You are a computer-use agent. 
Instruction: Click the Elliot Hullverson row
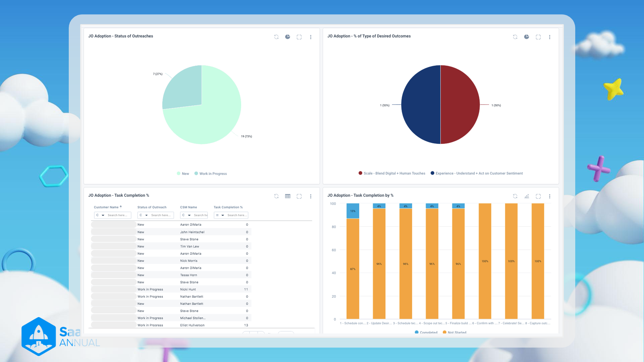171,325
